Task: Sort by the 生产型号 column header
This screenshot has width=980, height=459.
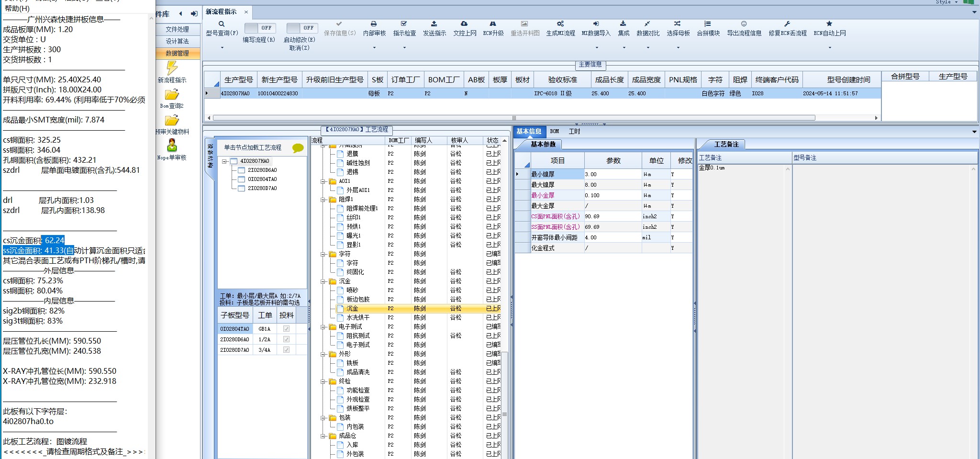Action: click(x=238, y=80)
